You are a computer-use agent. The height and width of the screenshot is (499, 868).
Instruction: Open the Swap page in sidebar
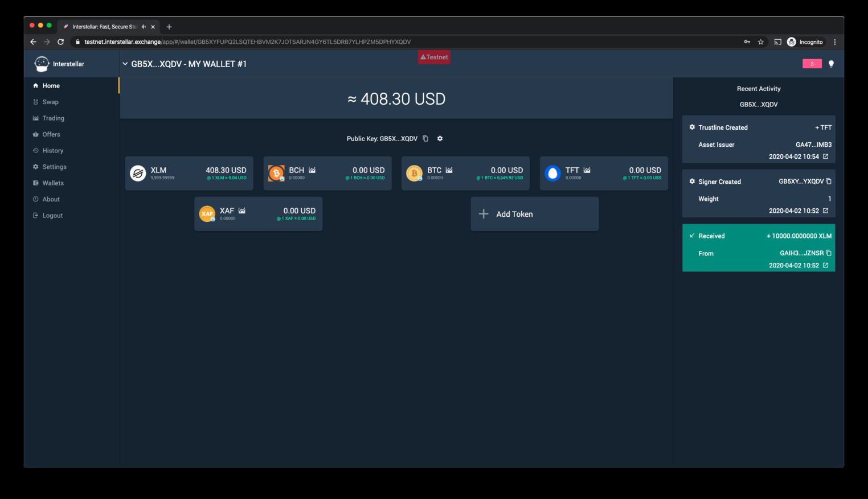click(x=50, y=102)
